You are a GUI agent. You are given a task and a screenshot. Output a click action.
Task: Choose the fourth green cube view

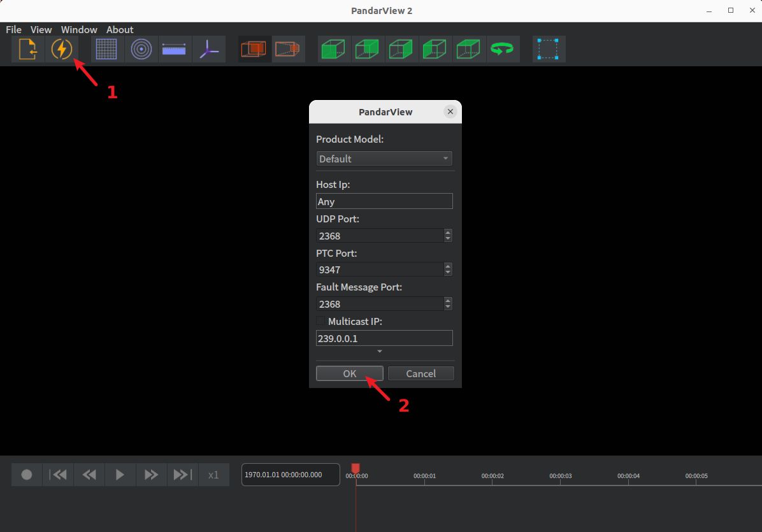435,49
